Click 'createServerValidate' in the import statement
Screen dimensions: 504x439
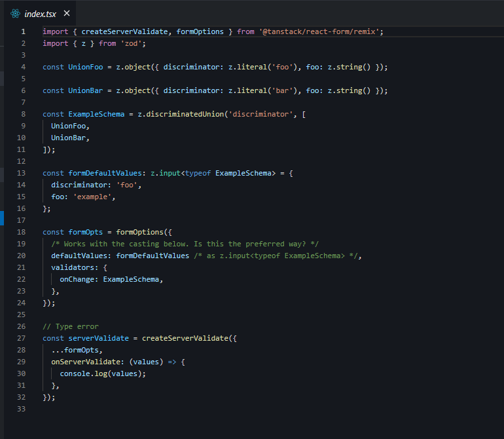coord(124,31)
